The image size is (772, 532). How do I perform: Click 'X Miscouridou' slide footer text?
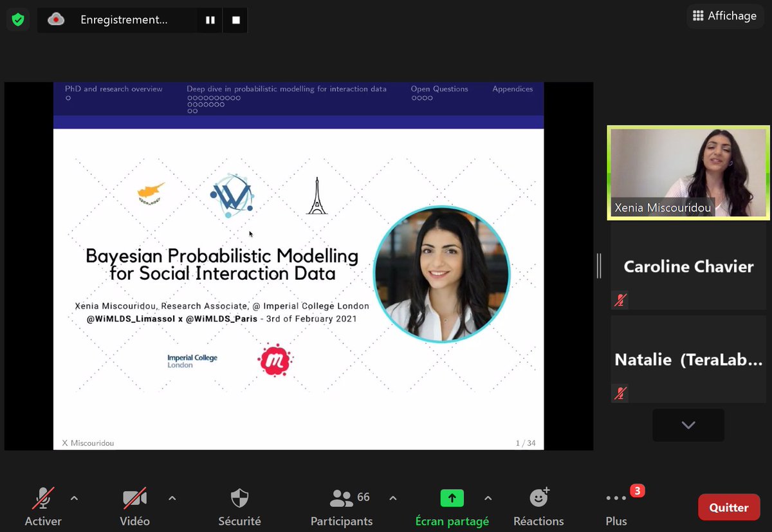[88, 443]
